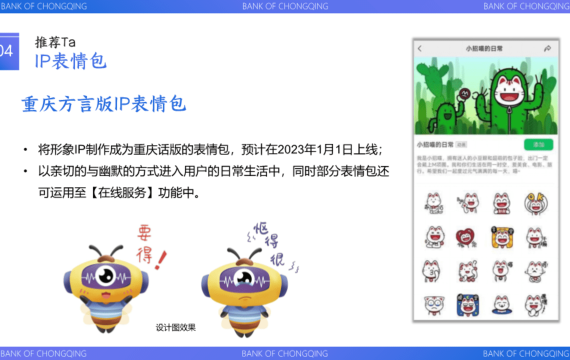Image resolution: width=570 pixels, height=360 pixels.
Task: Tap the share arrow icon in phone header
Action: click(x=547, y=48)
